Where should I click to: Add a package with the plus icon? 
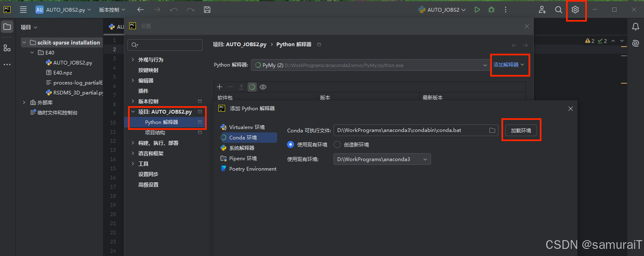coord(220,87)
